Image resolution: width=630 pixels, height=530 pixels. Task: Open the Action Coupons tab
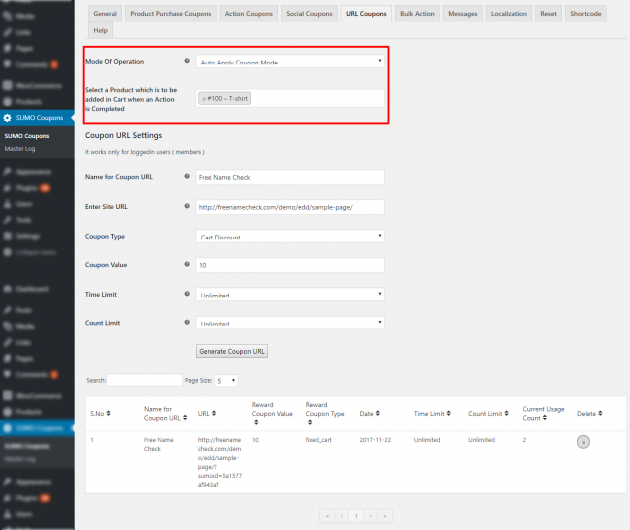coord(249,14)
